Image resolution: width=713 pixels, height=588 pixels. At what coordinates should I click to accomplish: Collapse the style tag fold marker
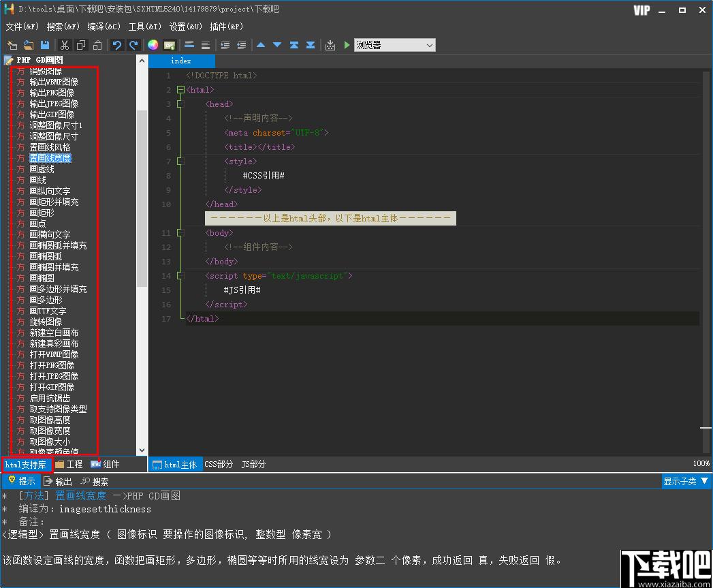pos(180,161)
